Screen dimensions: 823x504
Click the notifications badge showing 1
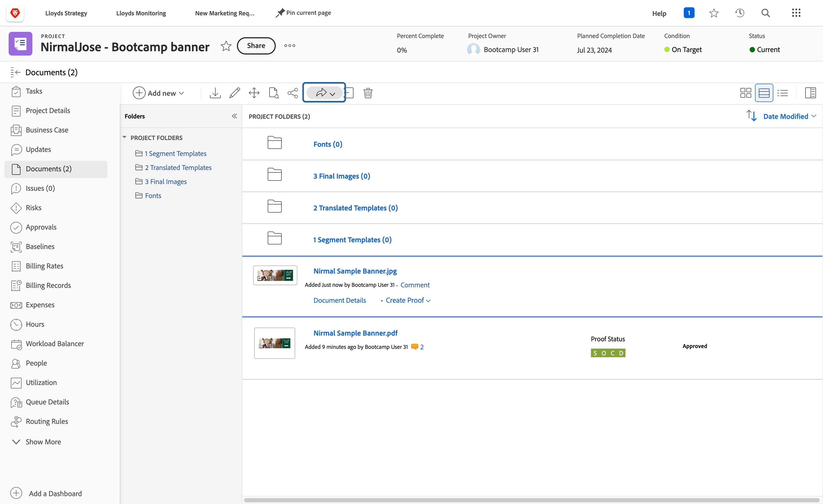pyautogui.click(x=689, y=13)
